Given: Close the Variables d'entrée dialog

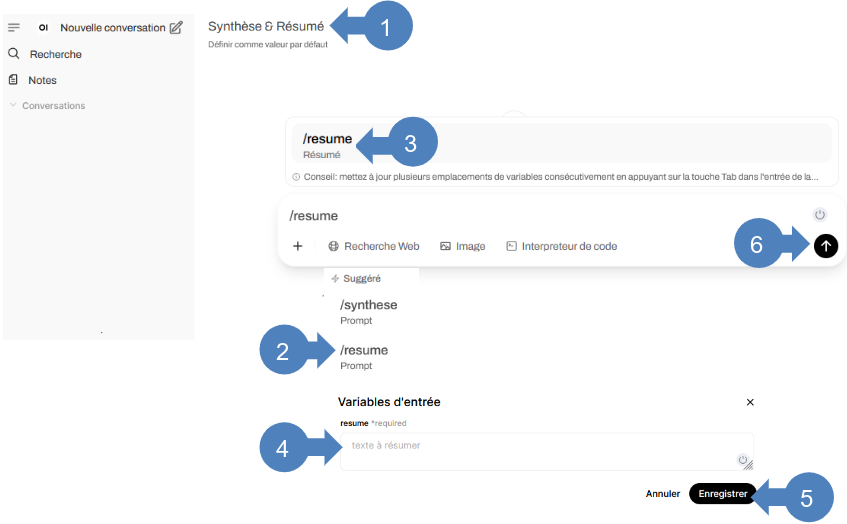Looking at the screenshot, I should pos(750,402).
